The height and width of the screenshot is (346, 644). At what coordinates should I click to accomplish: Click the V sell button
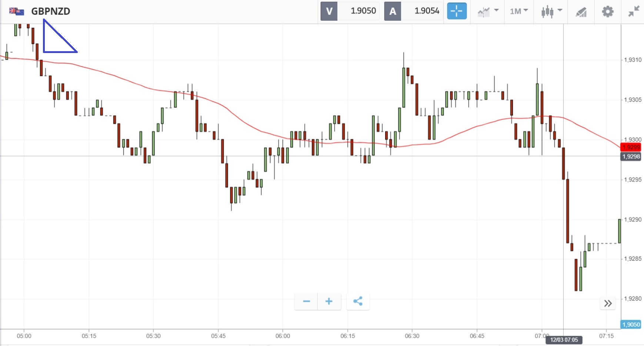tap(329, 11)
